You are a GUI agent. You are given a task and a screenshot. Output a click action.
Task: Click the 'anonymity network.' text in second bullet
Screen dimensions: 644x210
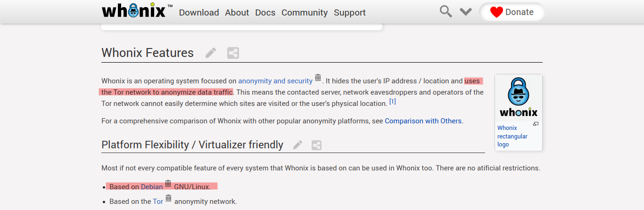coord(206,202)
